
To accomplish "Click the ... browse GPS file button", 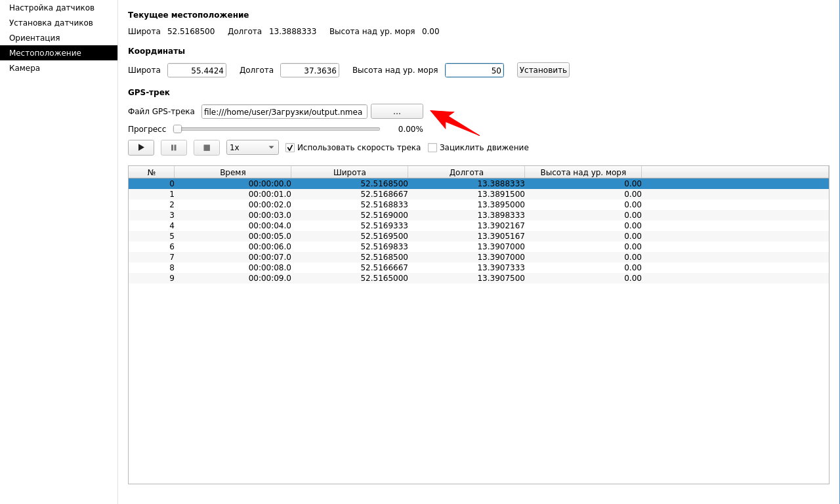I will point(397,112).
